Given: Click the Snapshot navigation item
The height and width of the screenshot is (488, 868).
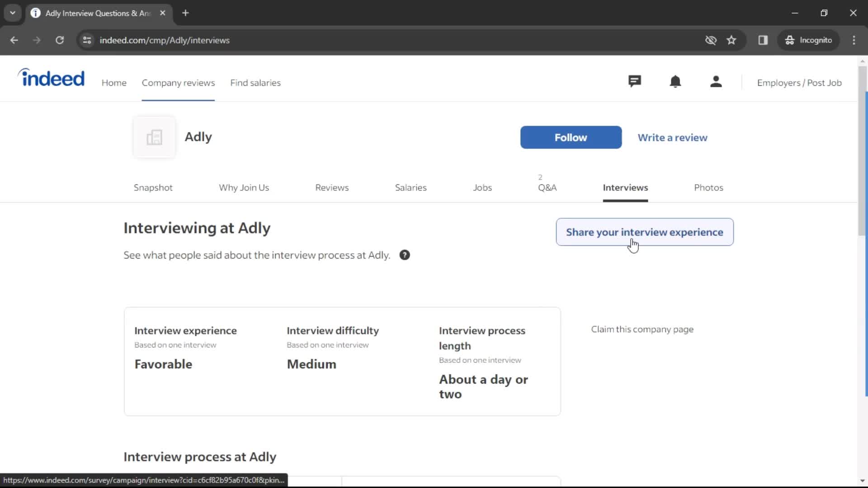Looking at the screenshot, I should (x=153, y=187).
